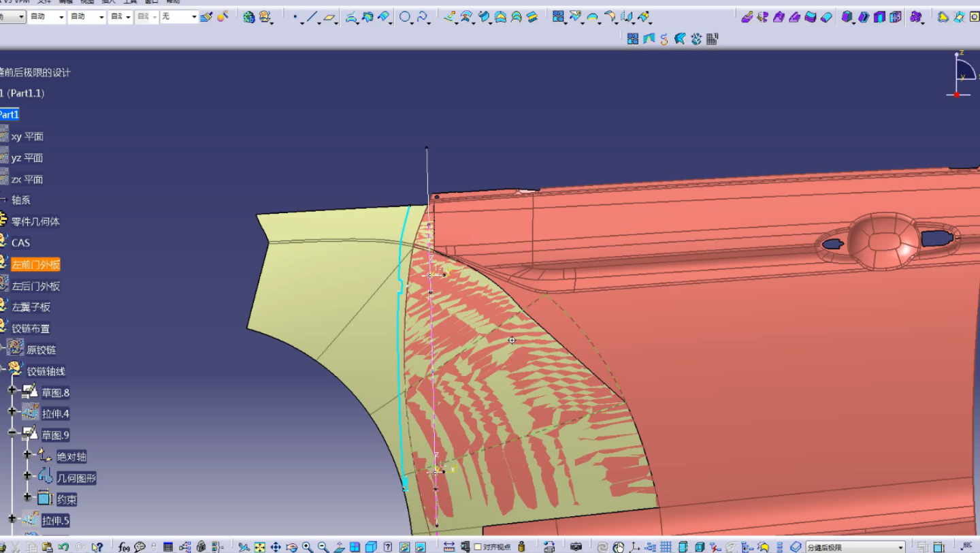Click the door handle recess on the model
The image size is (980, 553).
tap(883, 240)
